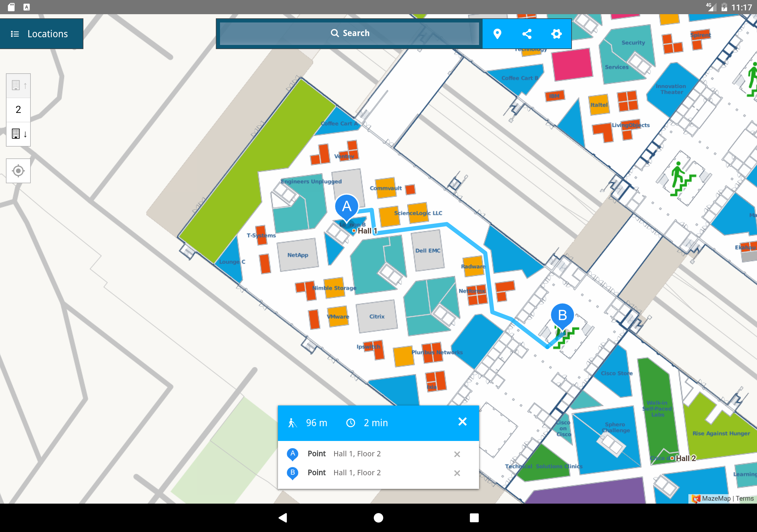This screenshot has width=757, height=532.
Task: Remove point B from the route
Action: 457,473
